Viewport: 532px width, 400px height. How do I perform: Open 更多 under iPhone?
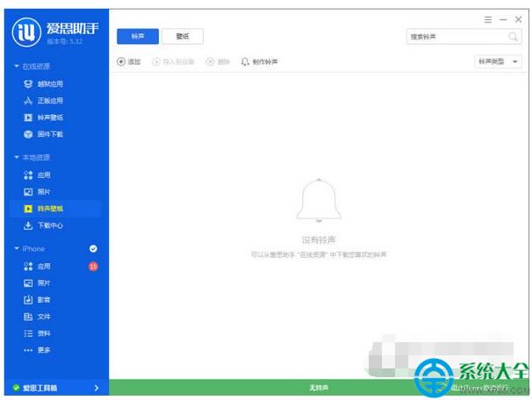pyautogui.click(x=37, y=350)
